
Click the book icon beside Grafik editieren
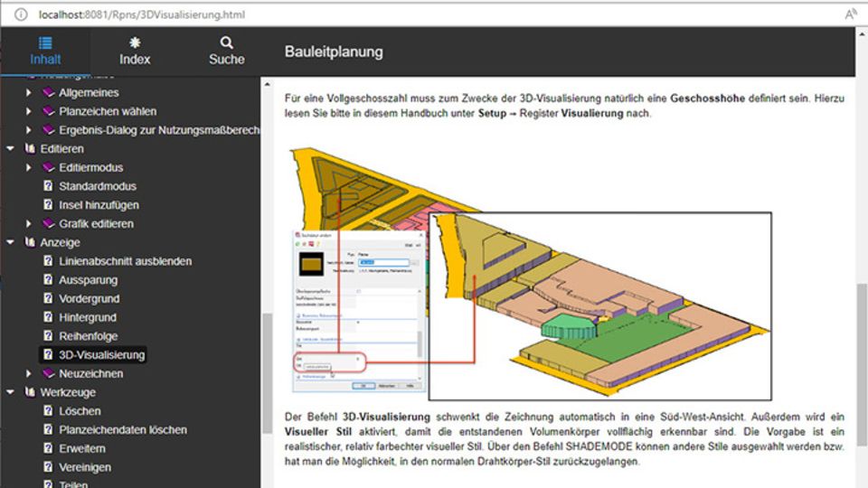(x=49, y=223)
